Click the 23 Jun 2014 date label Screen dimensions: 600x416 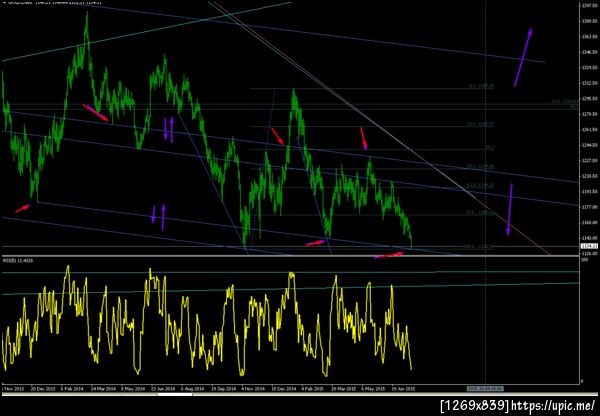coord(163,388)
